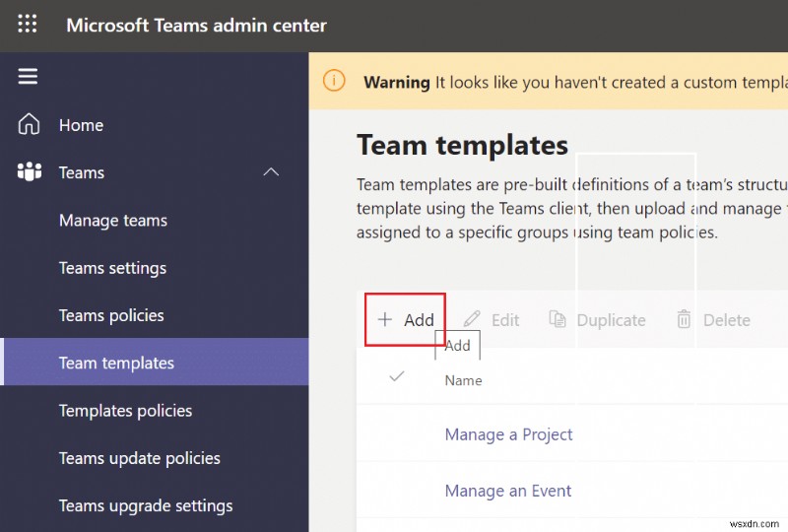Click the trash Delete icon
This screenshot has width=788, height=532.
pyautogui.click(x=684, y=319)
